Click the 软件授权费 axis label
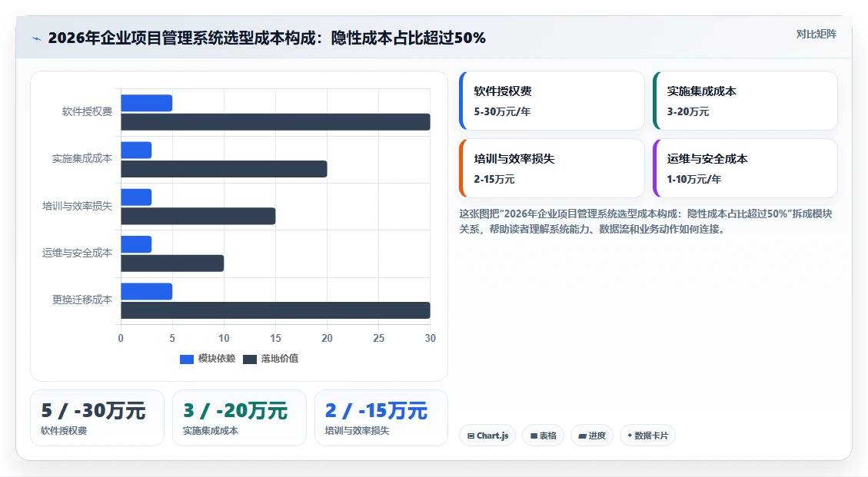The width and height of the screenshot is (868, 477). [87, 112]
